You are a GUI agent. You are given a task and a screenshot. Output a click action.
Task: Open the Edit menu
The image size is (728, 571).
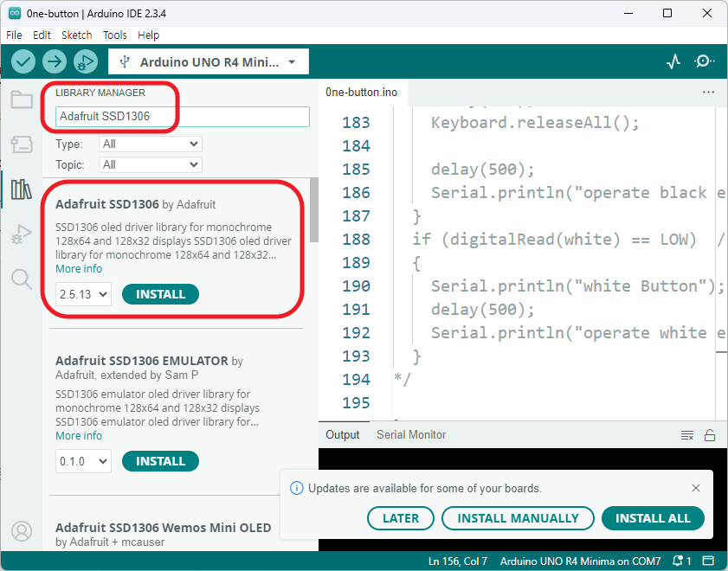42,35
